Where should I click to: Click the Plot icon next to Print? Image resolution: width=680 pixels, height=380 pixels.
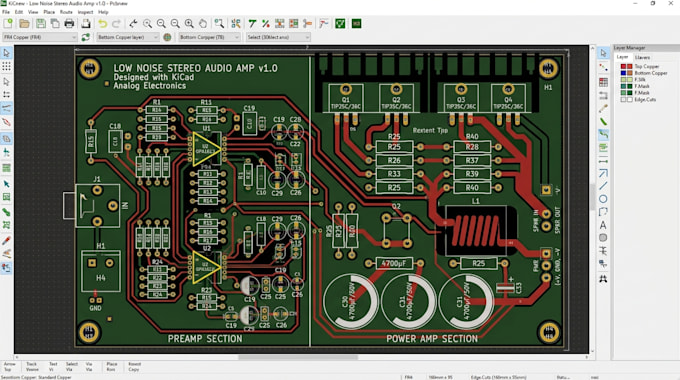pyautogui.click(x=86, y=23)
